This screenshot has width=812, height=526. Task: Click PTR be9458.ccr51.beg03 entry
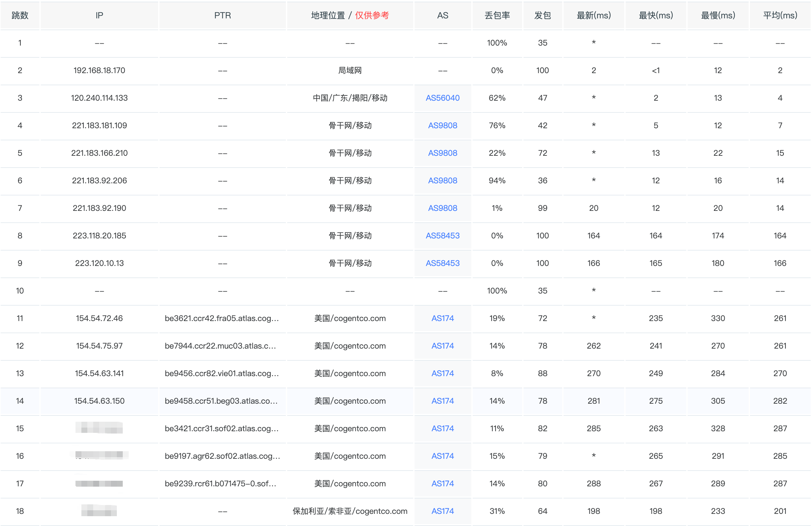[x=221, y=401]
